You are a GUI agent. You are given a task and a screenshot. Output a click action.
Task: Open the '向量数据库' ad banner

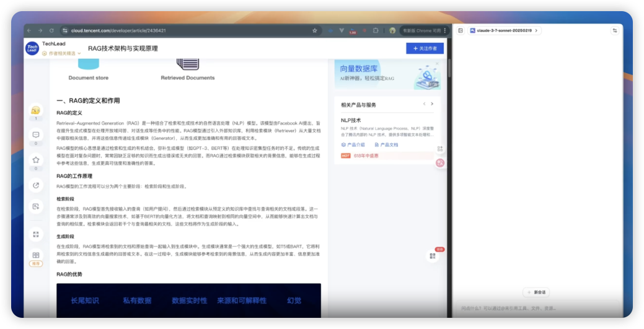(387, 74)
